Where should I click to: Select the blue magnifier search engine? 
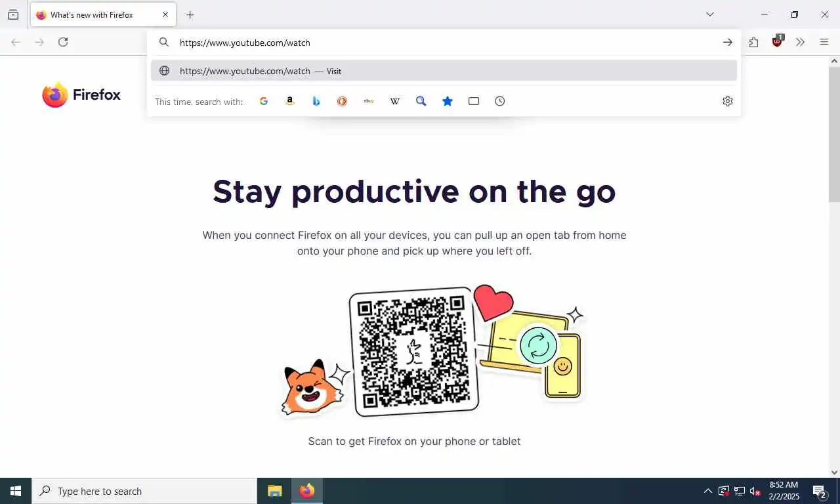click(x=421, y=101)
